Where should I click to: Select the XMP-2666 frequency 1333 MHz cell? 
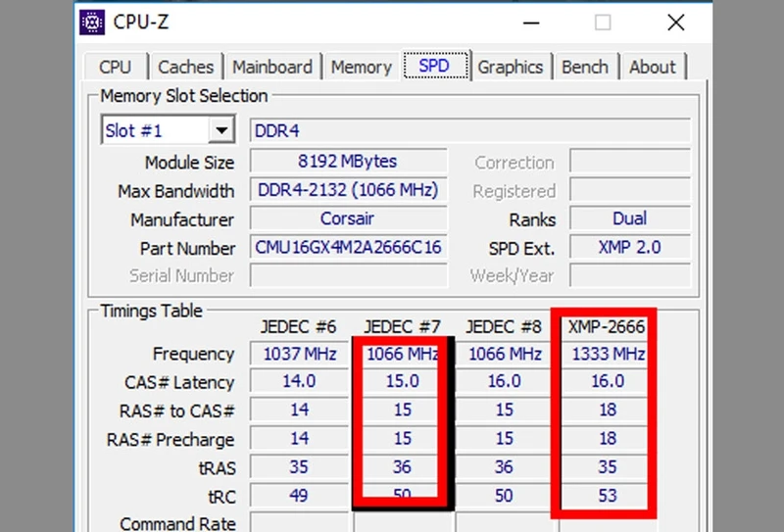point(608,354)
